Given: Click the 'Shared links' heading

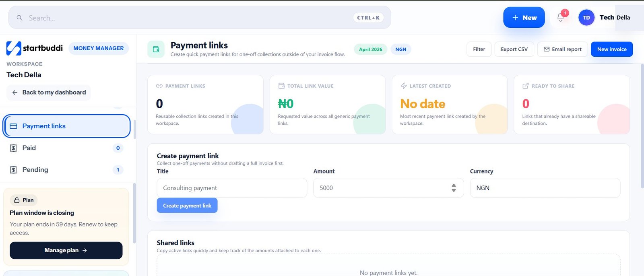Looking at the screenshot, I should tap(175, 243).
